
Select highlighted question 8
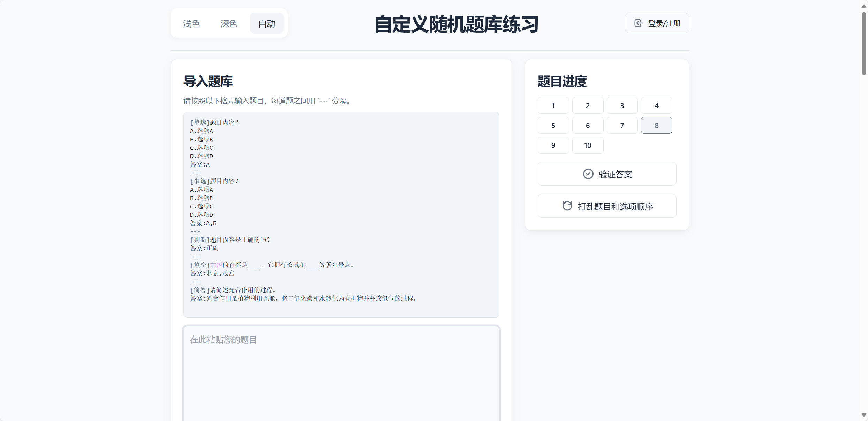[x=656, y=126]
